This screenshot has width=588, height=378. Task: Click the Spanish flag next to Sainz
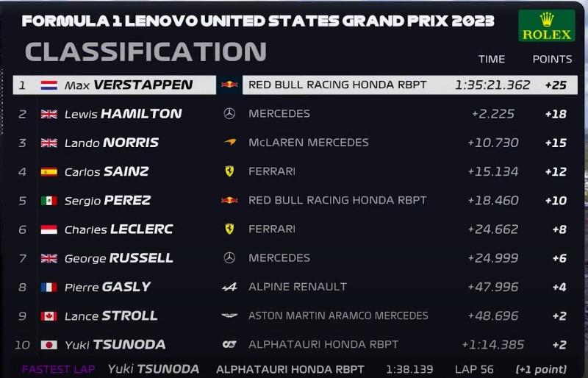[49, 172]
